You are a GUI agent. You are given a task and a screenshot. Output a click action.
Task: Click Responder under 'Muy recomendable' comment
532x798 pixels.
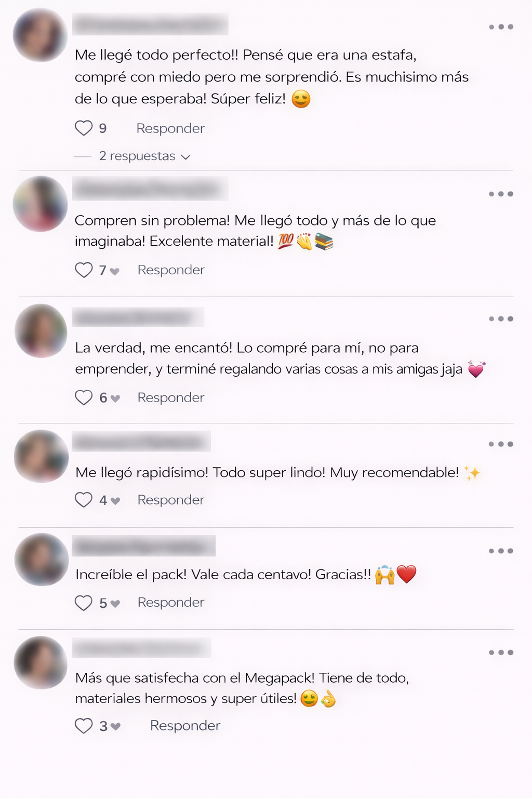(x=171, y=500)
